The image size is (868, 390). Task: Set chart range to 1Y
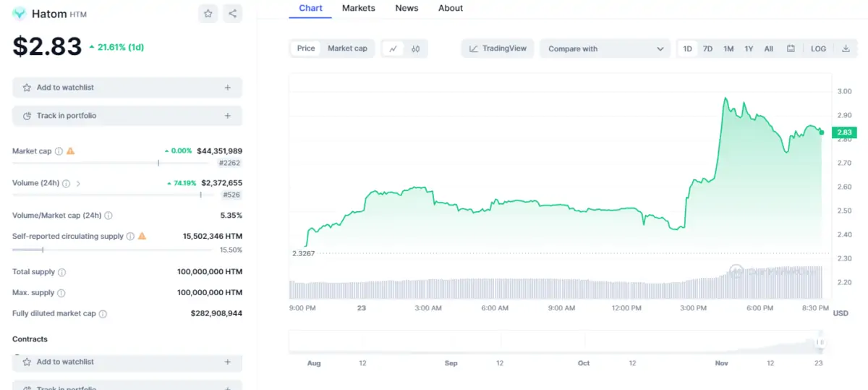pyautogui.click(x=749, y=48)
